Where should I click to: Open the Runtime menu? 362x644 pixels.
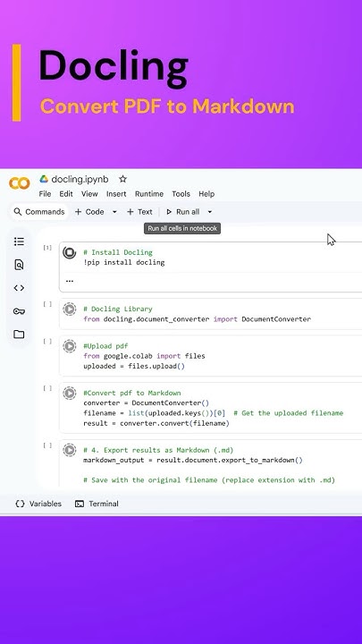[149, 194]
